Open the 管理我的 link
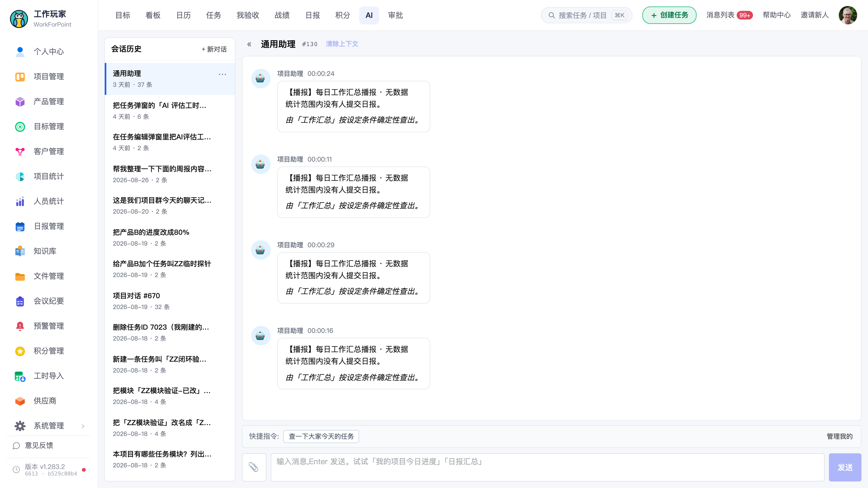868x488 pixels. click(x=839, y=436)
